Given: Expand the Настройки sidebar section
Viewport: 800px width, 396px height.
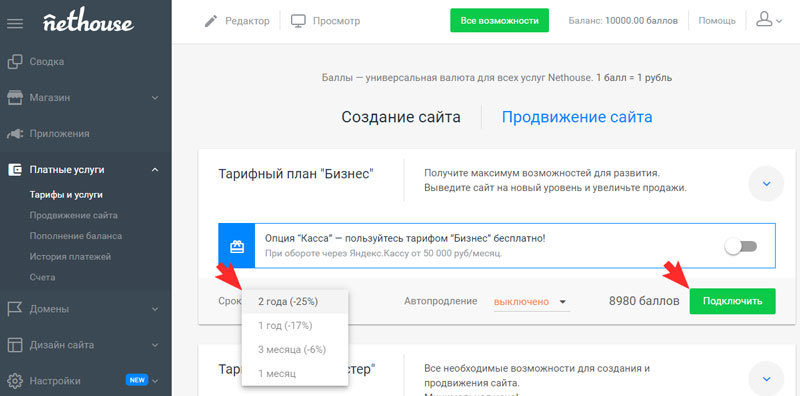Looking at the screenshot, I should coord(156,381).
